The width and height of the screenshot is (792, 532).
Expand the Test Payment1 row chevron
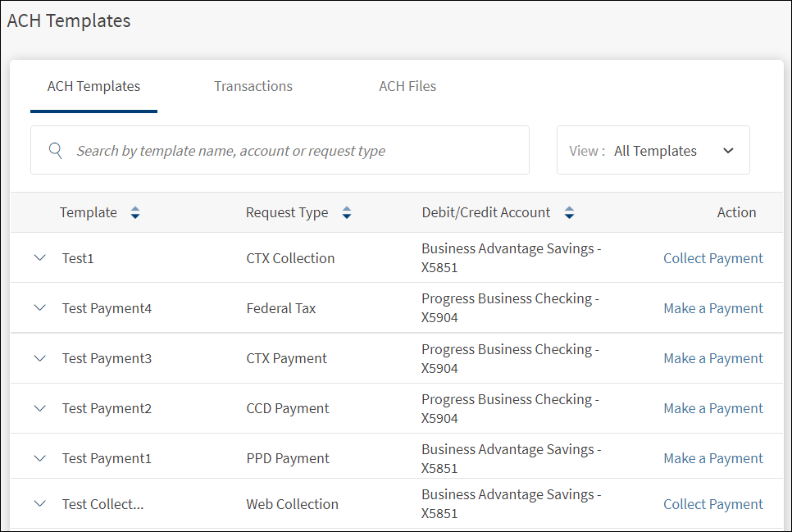pos(40,458)
